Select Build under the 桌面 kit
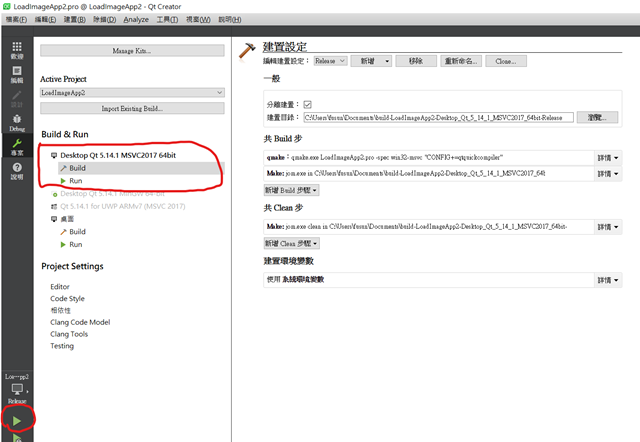 click(x=77, y=231)
